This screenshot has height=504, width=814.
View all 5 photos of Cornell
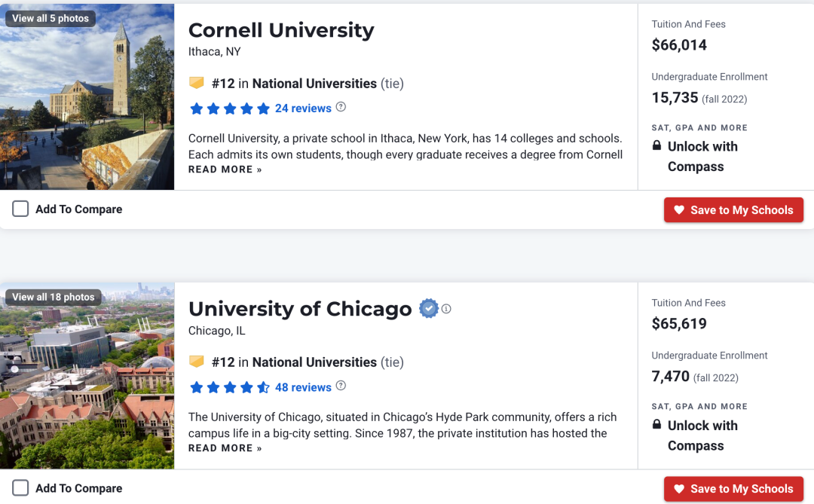[50, 18]
